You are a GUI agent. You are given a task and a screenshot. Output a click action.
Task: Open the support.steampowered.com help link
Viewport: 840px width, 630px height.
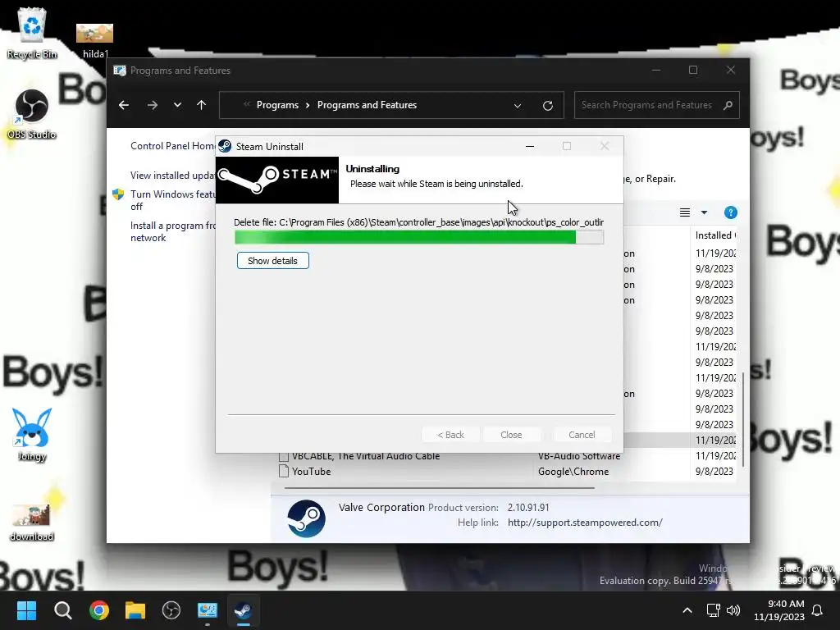pyautogui.click(x=585, y=523)
